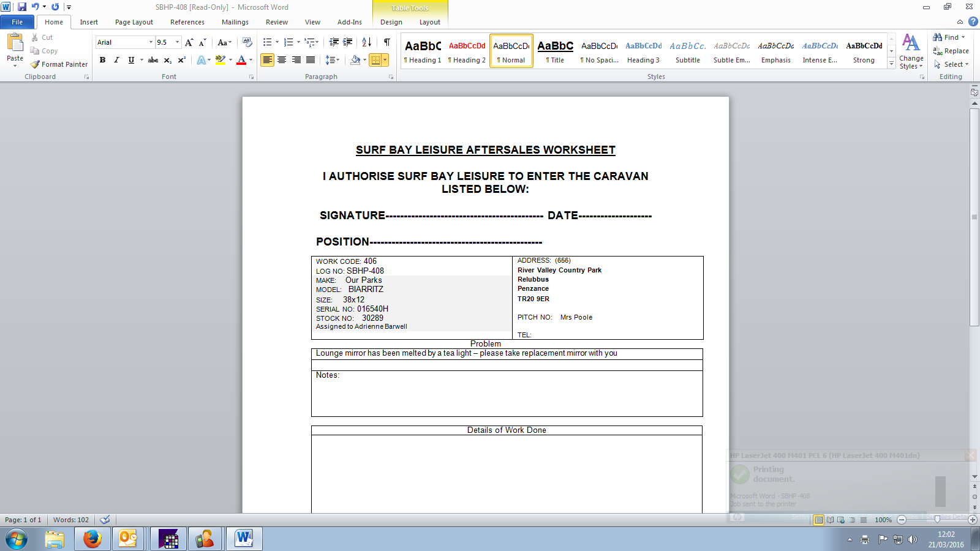Image resolution: width=980 pixels, height=551 pixels.
Task: Open the File tab
Action: (x=17, y=22)
